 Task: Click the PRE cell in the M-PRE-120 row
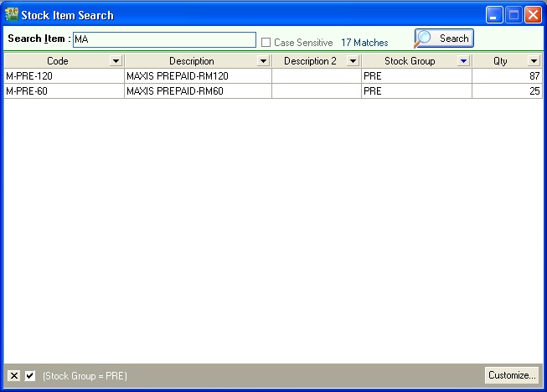click(x=416, y=76)
